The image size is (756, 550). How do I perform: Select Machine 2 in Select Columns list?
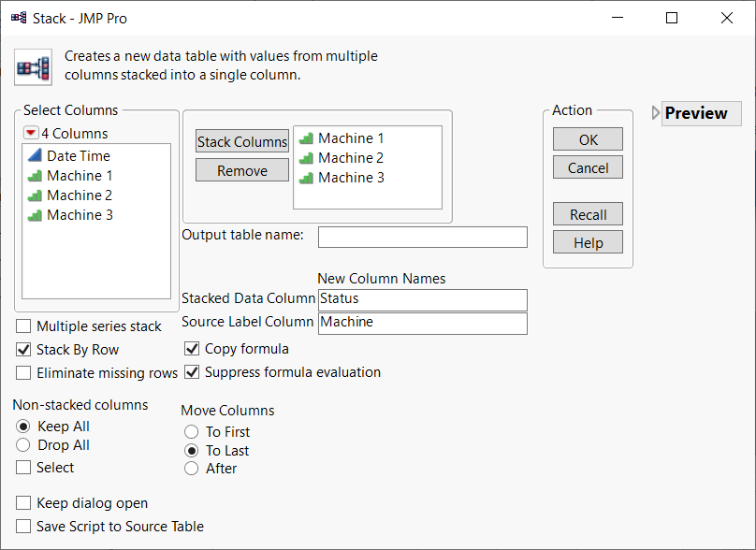click(x=80, y=195)
